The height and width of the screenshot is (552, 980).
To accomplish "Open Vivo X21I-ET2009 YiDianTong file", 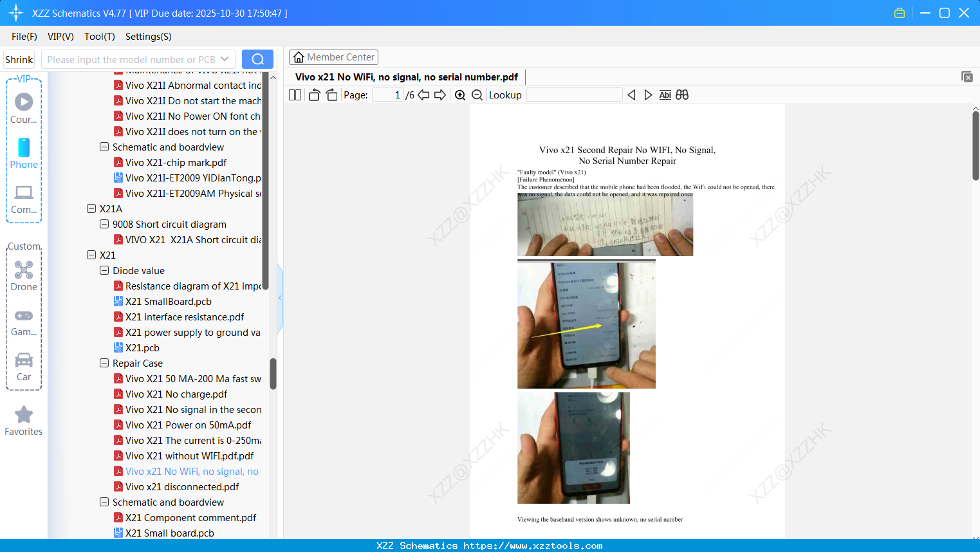I will click(x=187, y=178).
